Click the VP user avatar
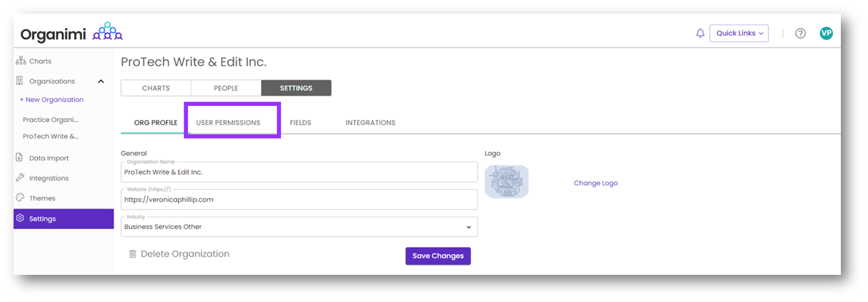This screenshot has height=302, width=868. (826, 34)
